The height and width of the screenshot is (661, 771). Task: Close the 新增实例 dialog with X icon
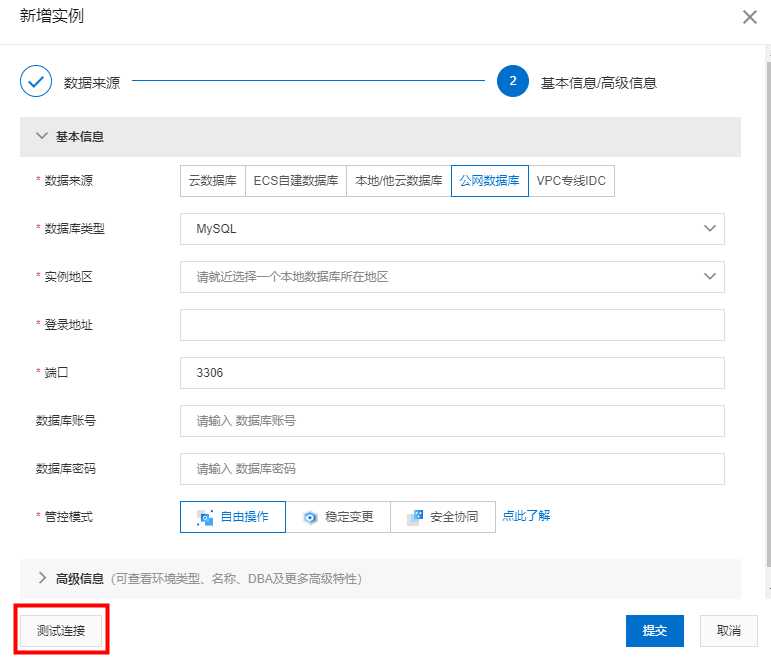749,17
